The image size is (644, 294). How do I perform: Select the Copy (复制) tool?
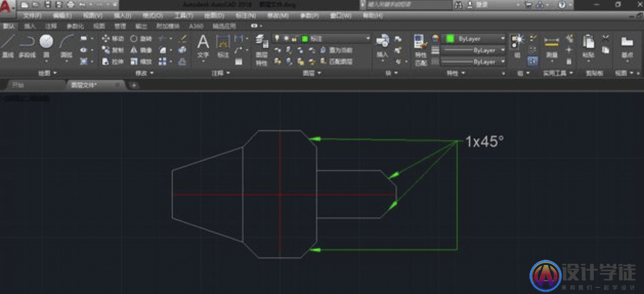tap(113, 50)
